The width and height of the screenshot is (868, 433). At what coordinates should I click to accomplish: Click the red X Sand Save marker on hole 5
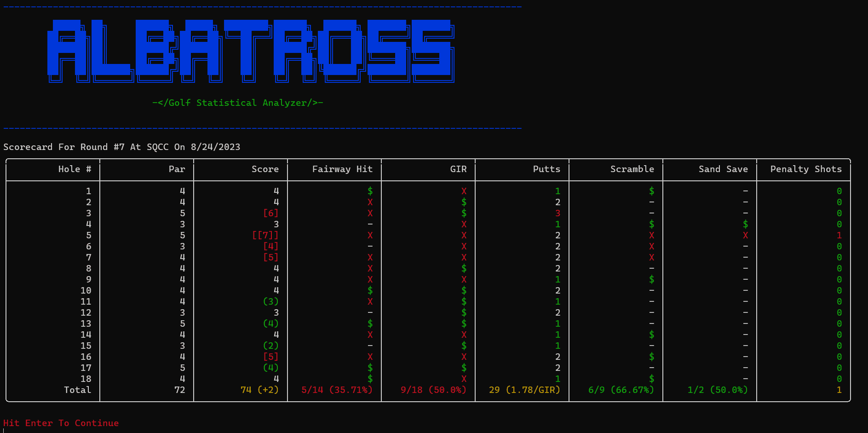746,235
